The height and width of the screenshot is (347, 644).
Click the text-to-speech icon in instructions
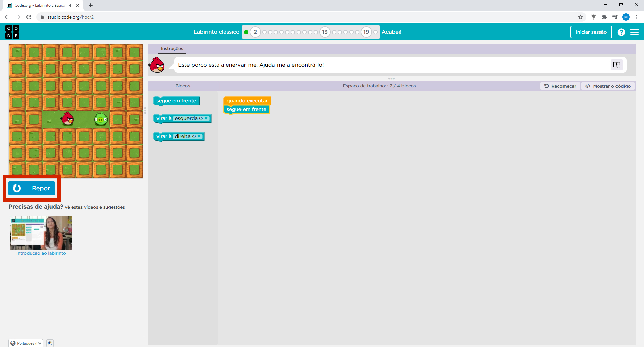pyautogui.click(x=616, y=65)
